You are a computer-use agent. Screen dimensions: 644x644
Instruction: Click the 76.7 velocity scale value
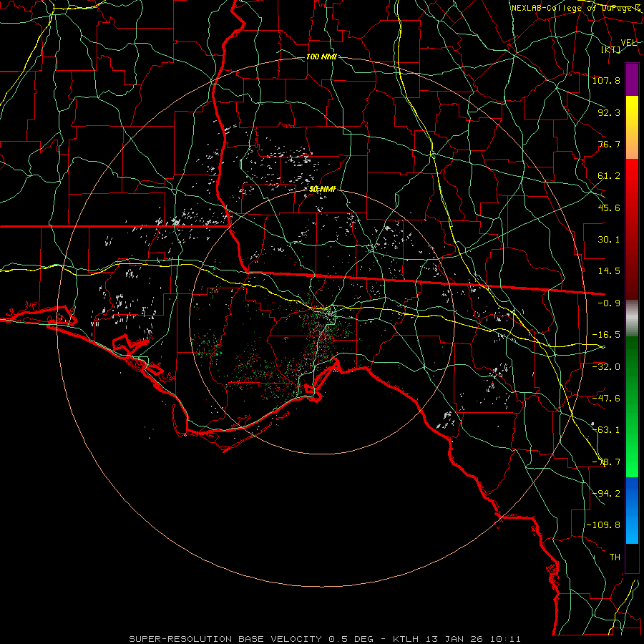[609, 144]
